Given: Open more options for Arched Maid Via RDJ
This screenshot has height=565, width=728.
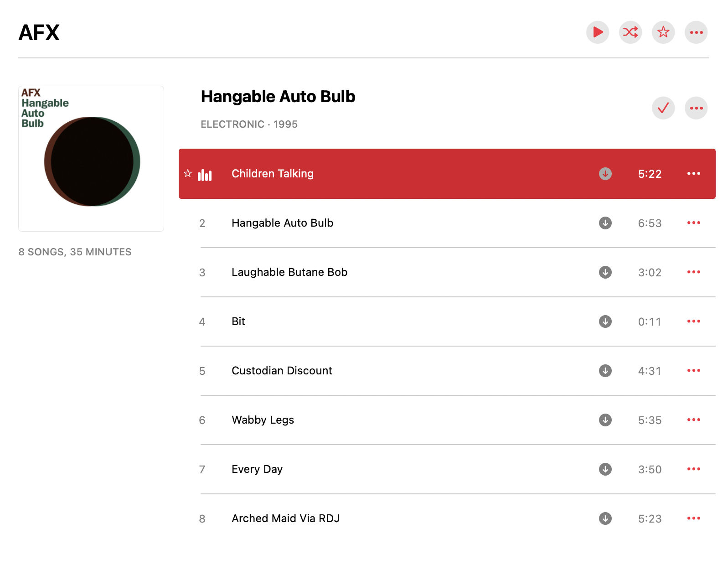Looking at the screenshot, I should tap(693, 518).
